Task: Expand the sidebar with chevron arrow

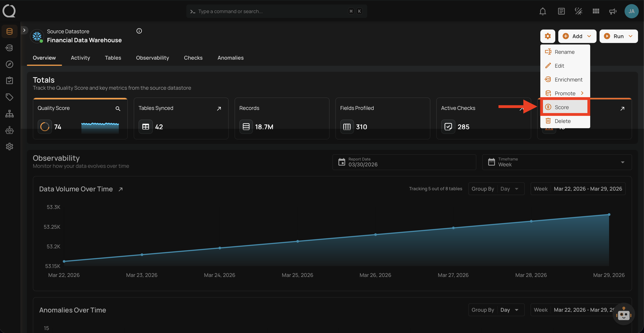Action: [24, 30]
